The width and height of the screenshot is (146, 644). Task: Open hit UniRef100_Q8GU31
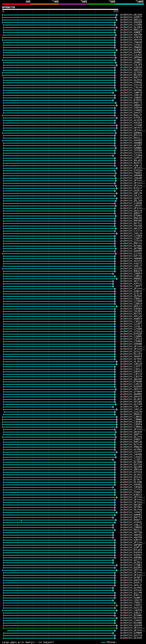[131, 20]
